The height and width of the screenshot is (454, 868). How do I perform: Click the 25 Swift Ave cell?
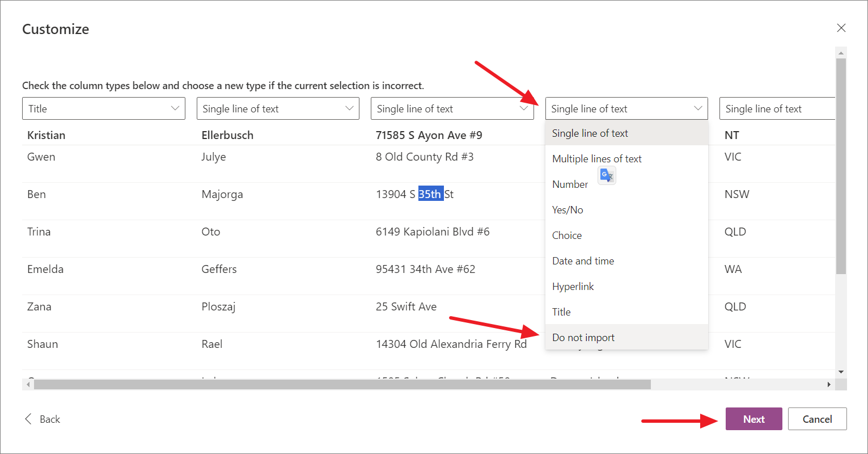point(407,306)
